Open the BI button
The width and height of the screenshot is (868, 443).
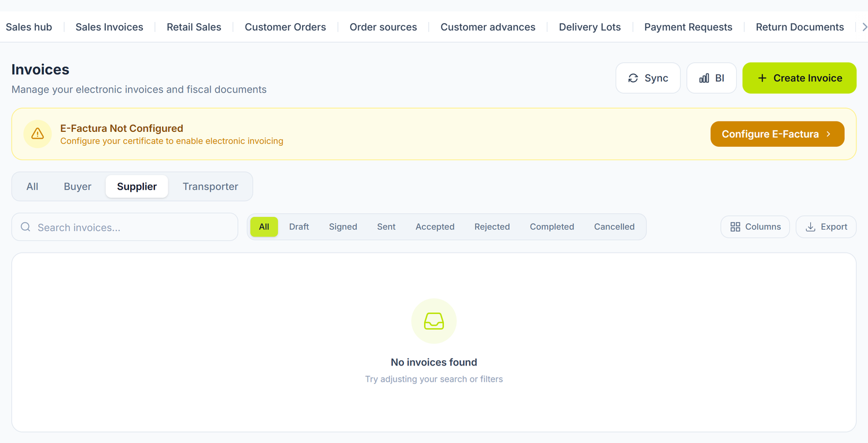[712, 78]
